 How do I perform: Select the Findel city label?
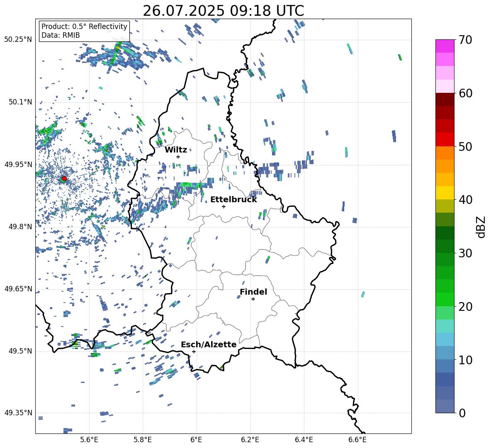point(253,292)
